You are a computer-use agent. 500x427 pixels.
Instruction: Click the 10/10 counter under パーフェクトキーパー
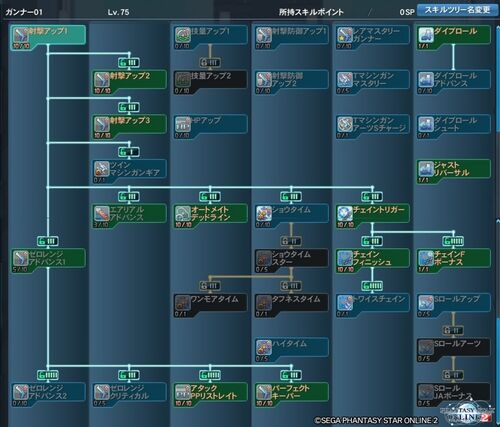[x=264, y=403]
